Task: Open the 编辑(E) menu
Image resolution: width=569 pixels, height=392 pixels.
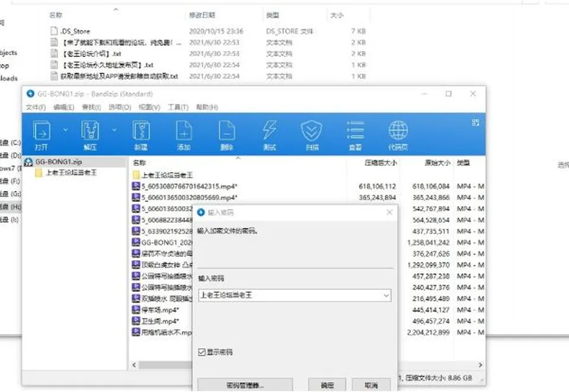Action: (x=63, y=107)
